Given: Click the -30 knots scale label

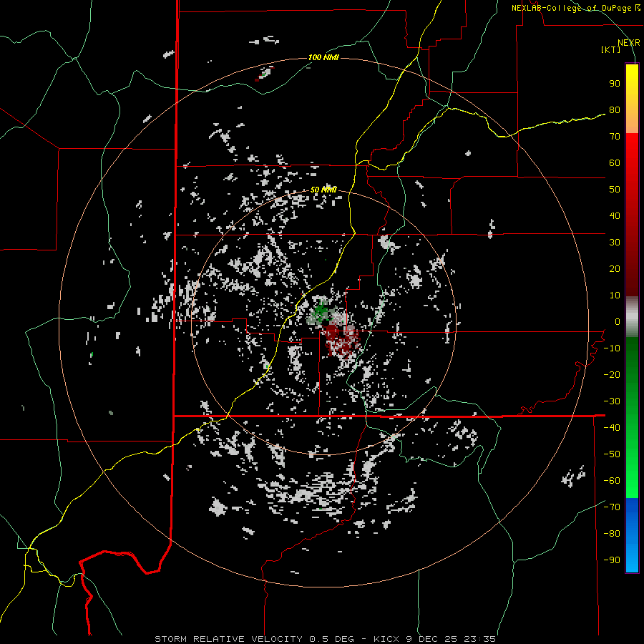Looking at the screenshot, I should click(612, 401).
